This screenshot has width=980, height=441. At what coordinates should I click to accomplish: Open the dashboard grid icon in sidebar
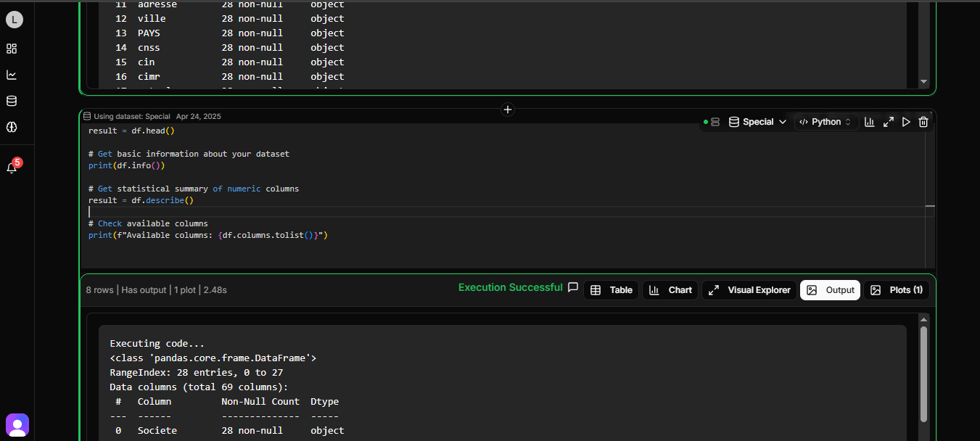point(12,49)
